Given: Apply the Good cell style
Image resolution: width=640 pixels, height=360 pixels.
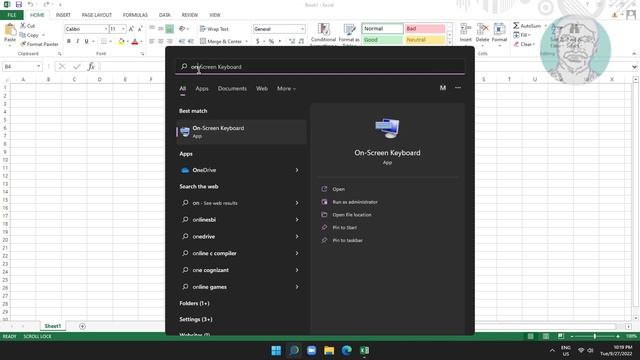Looking at the screenshot, I should pos(382,40).
